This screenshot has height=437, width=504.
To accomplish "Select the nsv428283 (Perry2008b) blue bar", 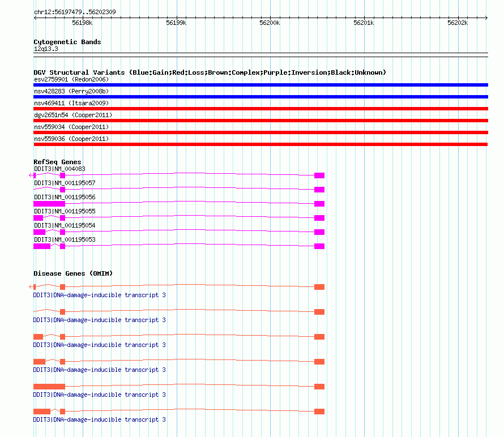I will tap(260, 97).
